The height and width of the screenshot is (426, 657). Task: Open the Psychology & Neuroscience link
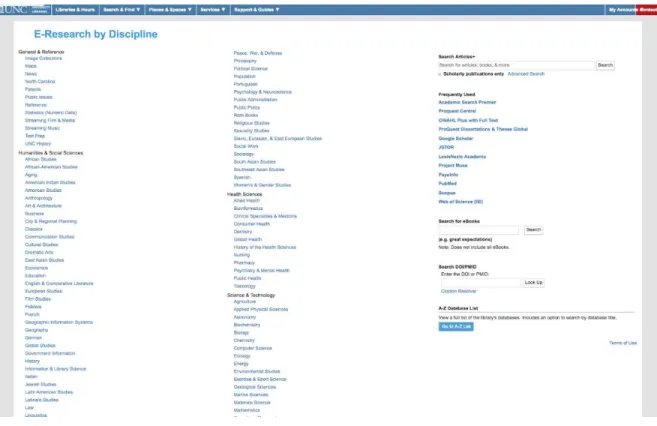(x=263, y=92)
